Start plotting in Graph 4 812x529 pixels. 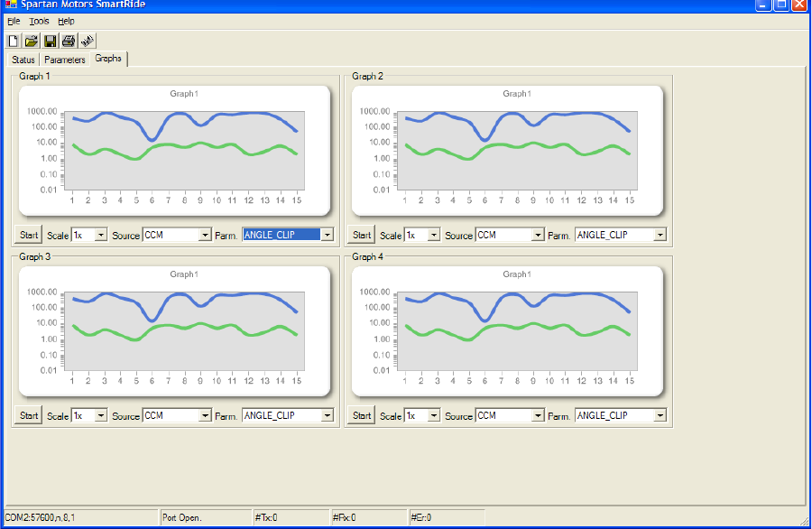point(362,415)
